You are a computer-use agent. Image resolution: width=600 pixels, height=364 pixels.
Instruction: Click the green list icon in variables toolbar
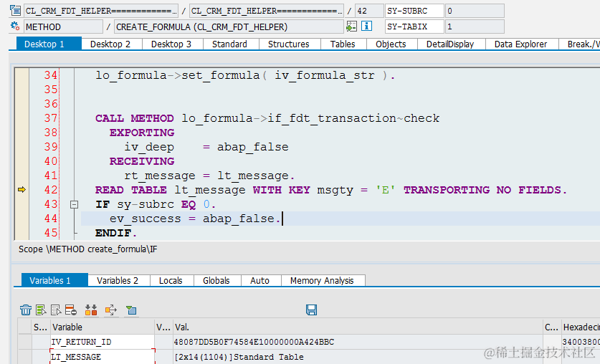point(41,310)
